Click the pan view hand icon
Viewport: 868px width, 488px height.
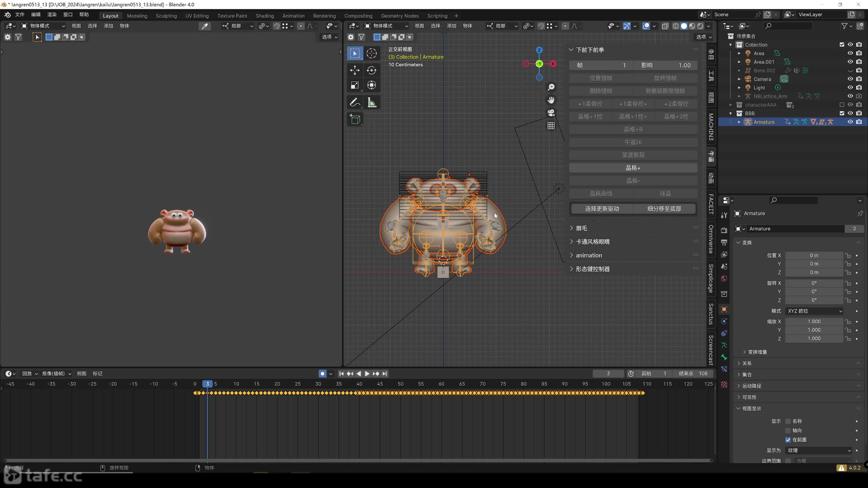[551, 100]
